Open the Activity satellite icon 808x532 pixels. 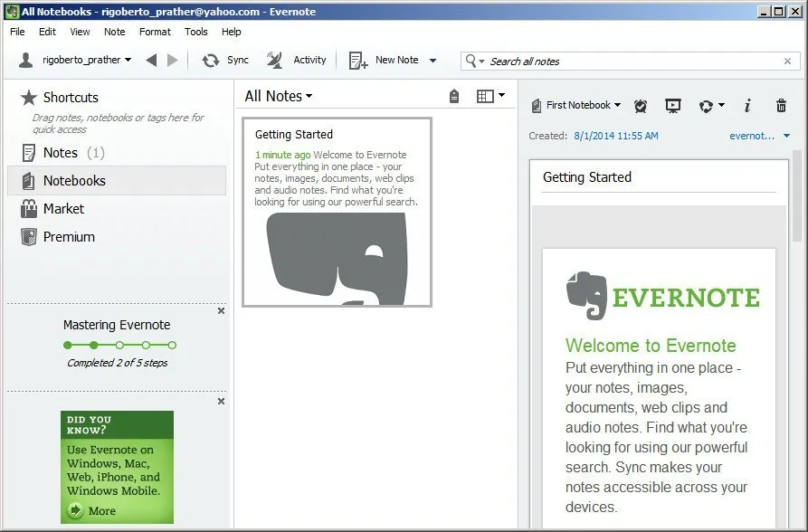coord(274,61)
